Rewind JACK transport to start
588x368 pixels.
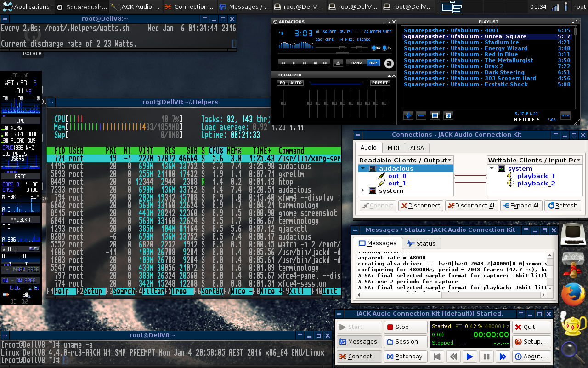[436, 356]
